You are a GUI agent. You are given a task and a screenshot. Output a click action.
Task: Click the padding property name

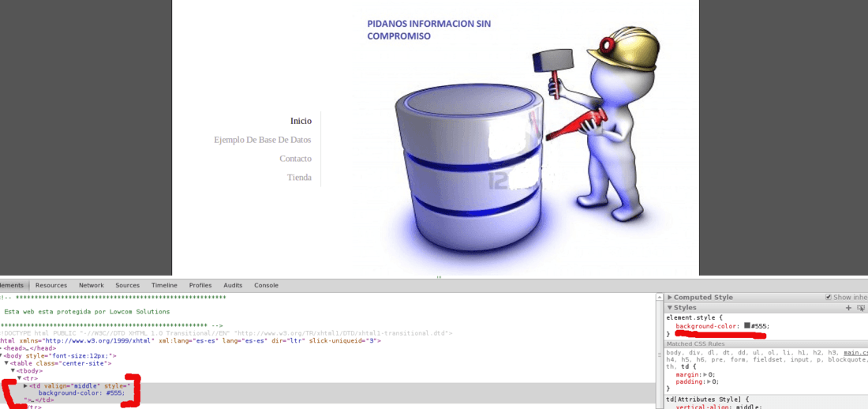pyautogui.click(x=690, y=382)
